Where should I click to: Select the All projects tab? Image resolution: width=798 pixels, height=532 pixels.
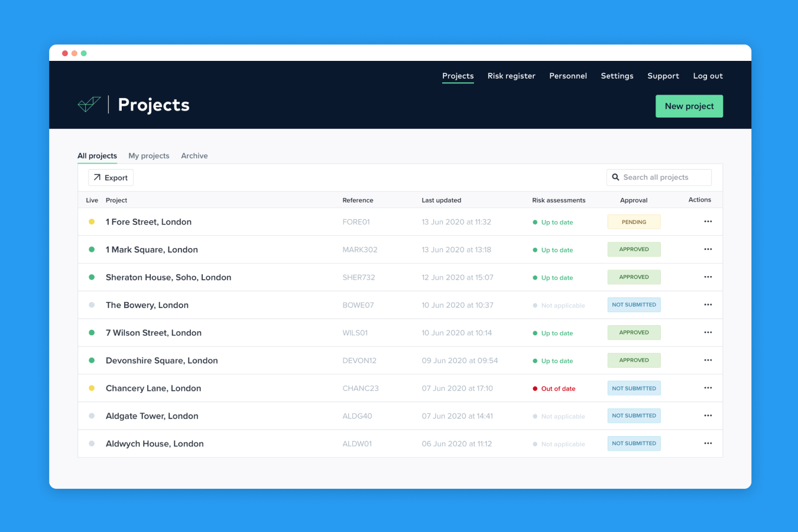(x=97, y=156)
